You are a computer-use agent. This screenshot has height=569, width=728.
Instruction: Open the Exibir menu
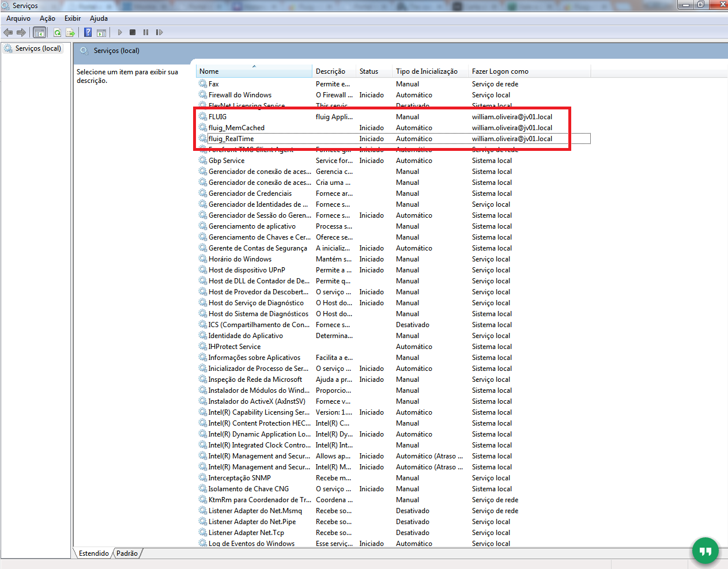point(73,18)
